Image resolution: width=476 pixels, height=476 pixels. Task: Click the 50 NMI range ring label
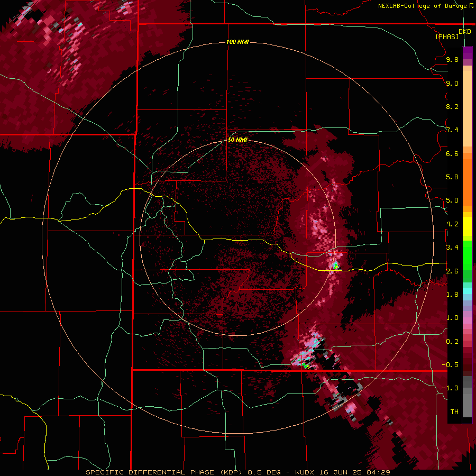click(x=237, y=140)
